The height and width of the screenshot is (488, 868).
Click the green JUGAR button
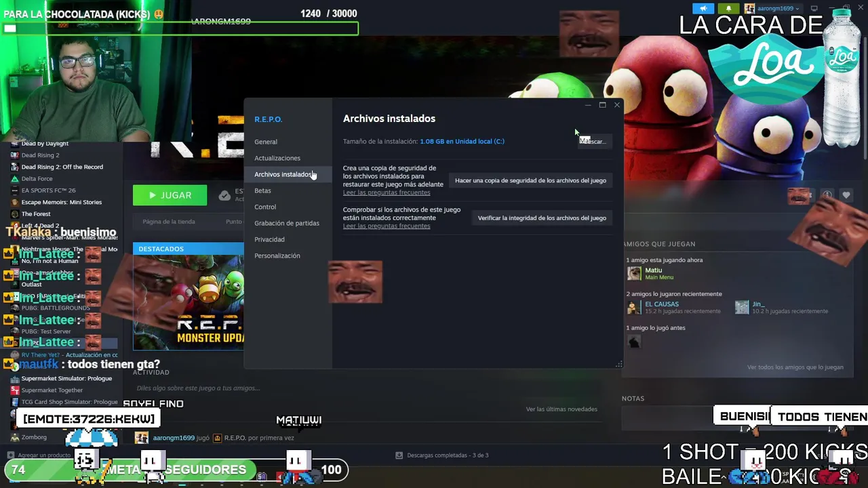click(x=170, y=195)
